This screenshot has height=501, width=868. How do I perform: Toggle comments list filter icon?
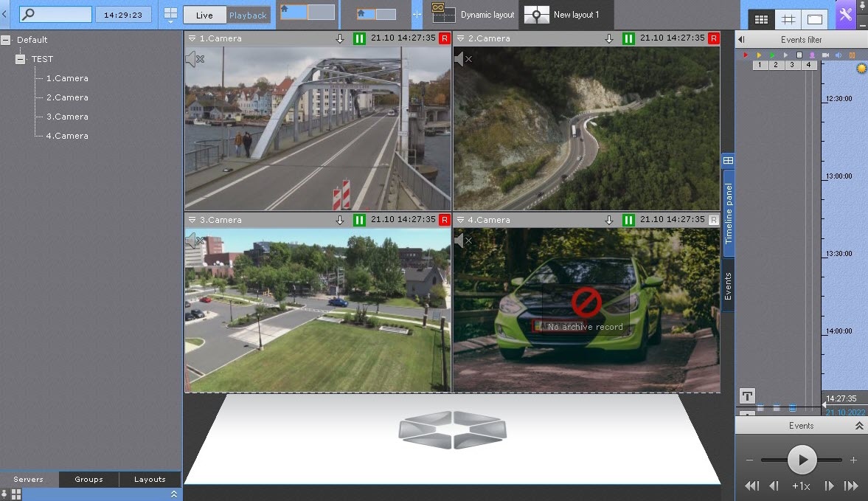click(799, 55)
